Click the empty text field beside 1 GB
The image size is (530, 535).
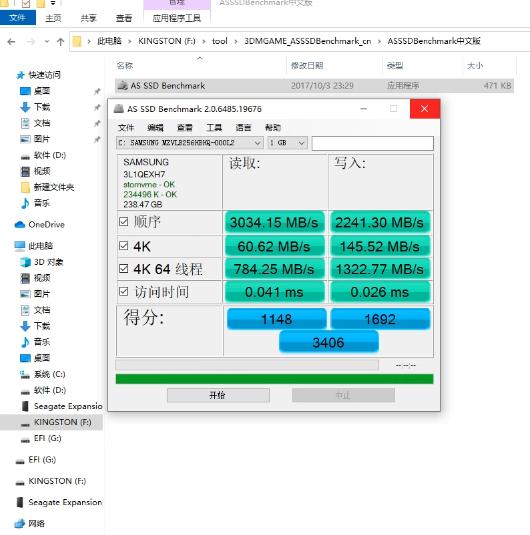click(372, 143)
